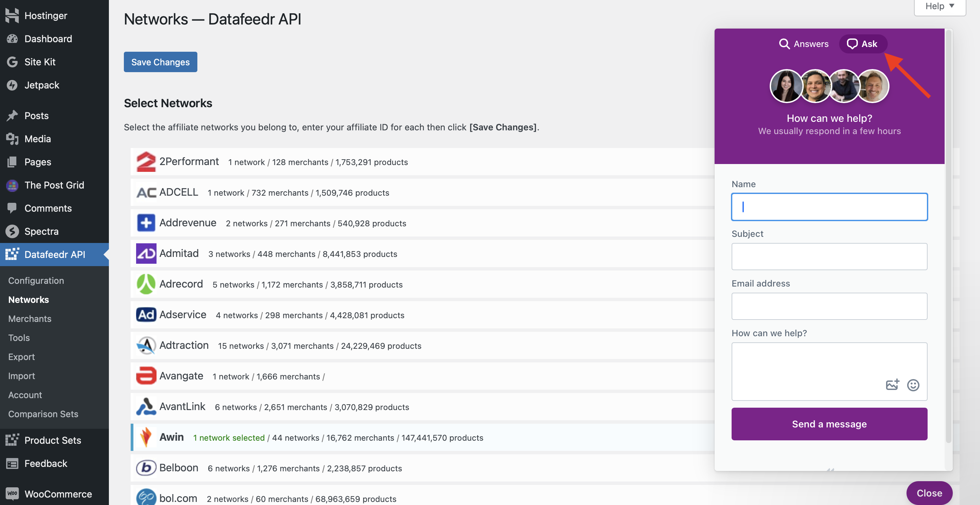Click the Avangate network name
This screenshot has width=980, height=505.
(x=181, y=376)
